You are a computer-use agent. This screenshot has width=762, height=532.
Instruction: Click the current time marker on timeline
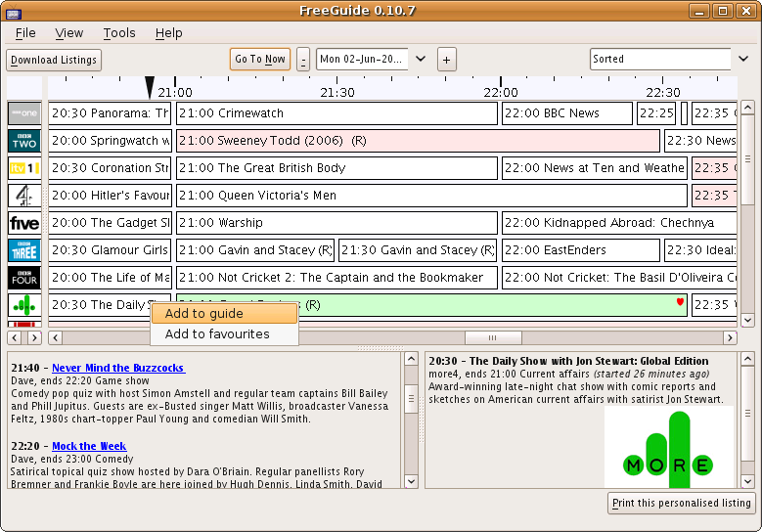click(150, 87)
